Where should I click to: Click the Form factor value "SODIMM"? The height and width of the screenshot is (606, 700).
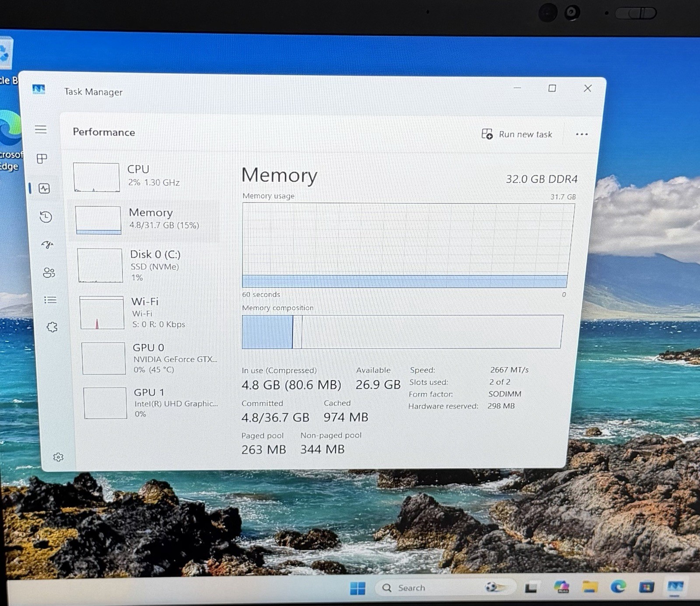tap(504, 394)
